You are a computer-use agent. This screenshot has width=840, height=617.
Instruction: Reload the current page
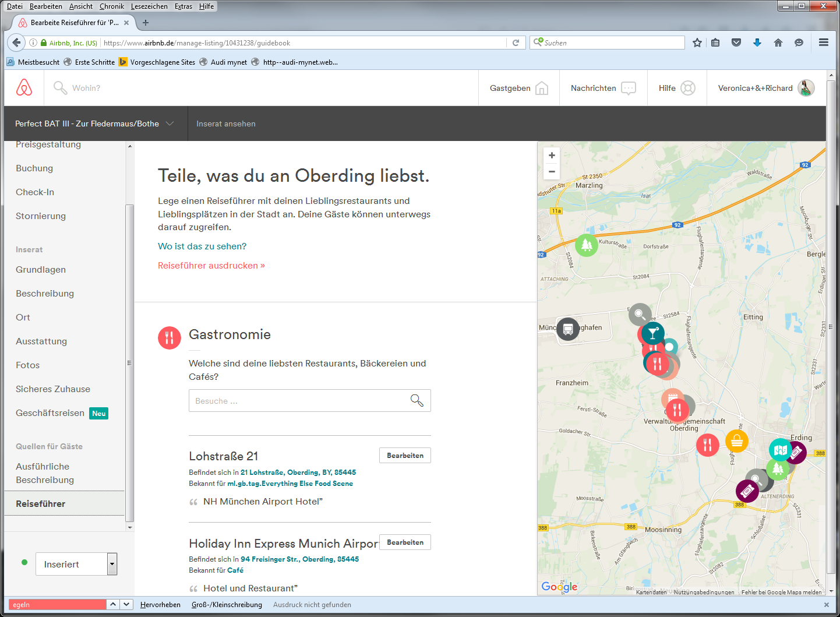(516, 43)
